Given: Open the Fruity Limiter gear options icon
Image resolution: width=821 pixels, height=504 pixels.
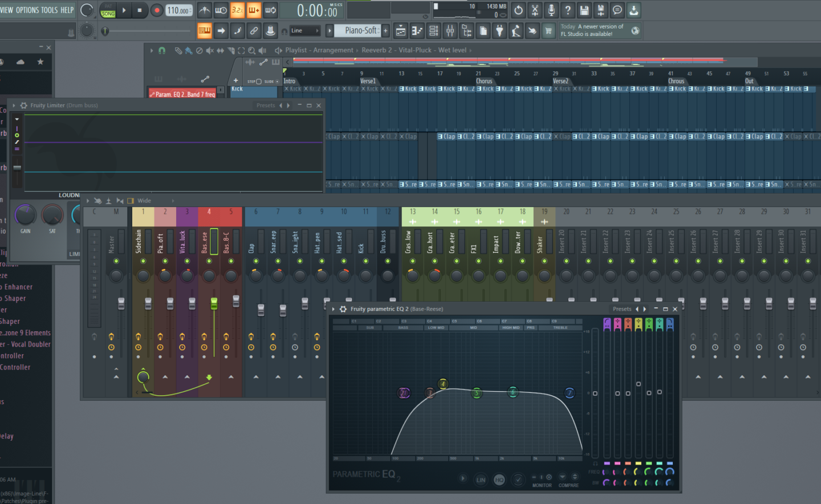Looking at the screenshot, I should pos(23,105).
